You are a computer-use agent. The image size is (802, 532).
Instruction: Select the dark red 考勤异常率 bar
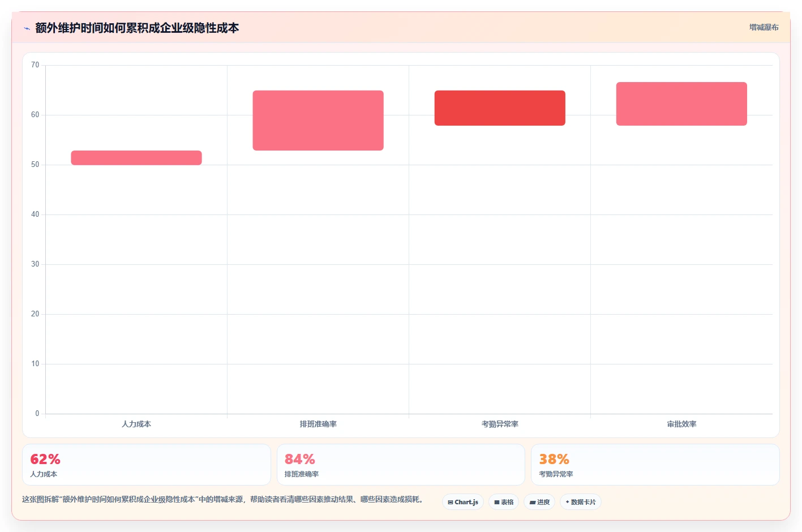tap(500, 108)
